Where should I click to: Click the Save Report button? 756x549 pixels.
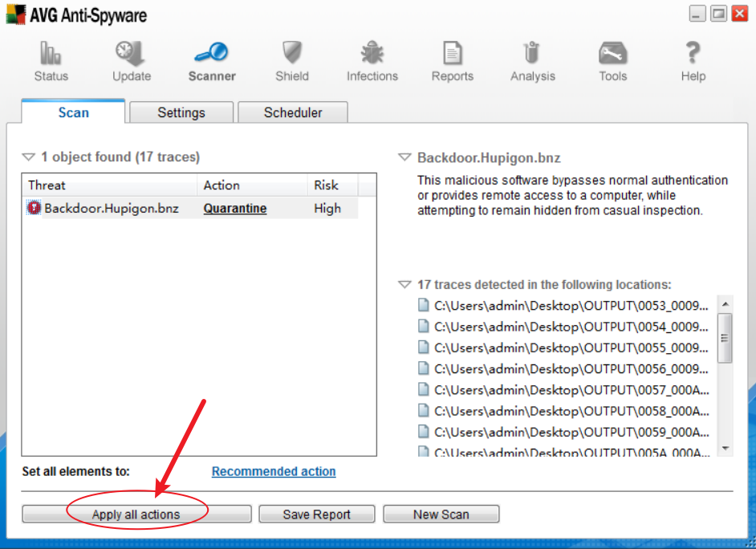[x=317, y=514]
